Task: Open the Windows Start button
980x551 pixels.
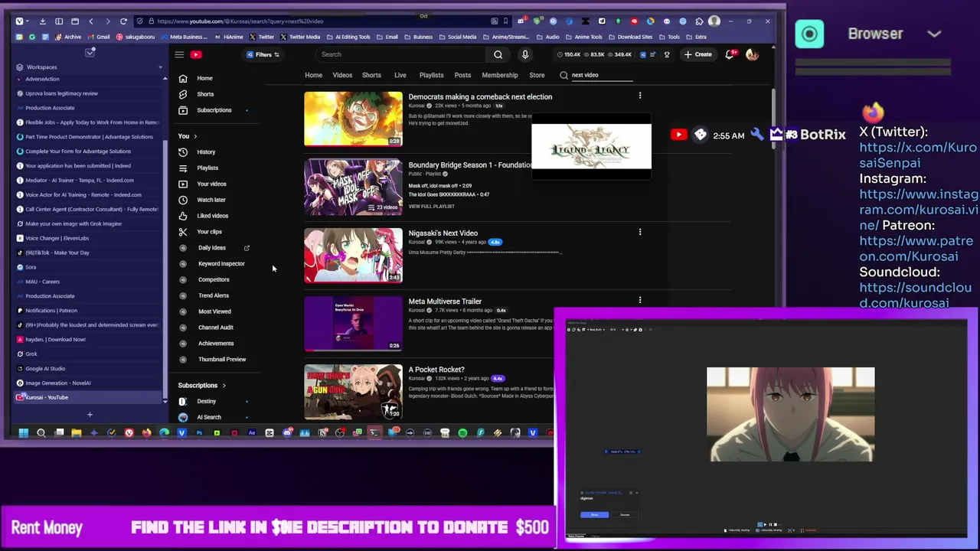Action: click(x=24, y=433)
